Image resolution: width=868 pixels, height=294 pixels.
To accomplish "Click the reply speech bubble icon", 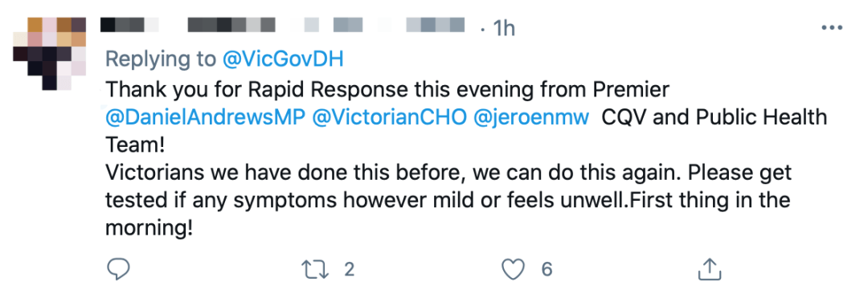I will point(117,269).
